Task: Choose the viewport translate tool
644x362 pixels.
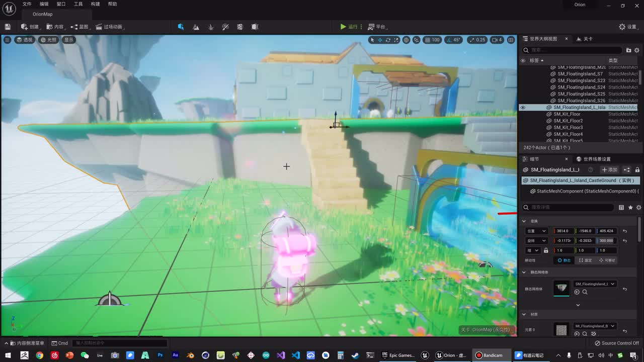Action: [x=380, y=40]
